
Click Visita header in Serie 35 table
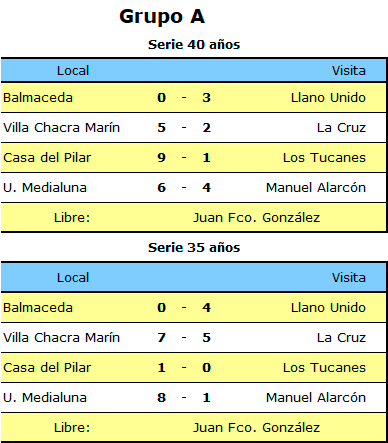(x=349, y=278)
